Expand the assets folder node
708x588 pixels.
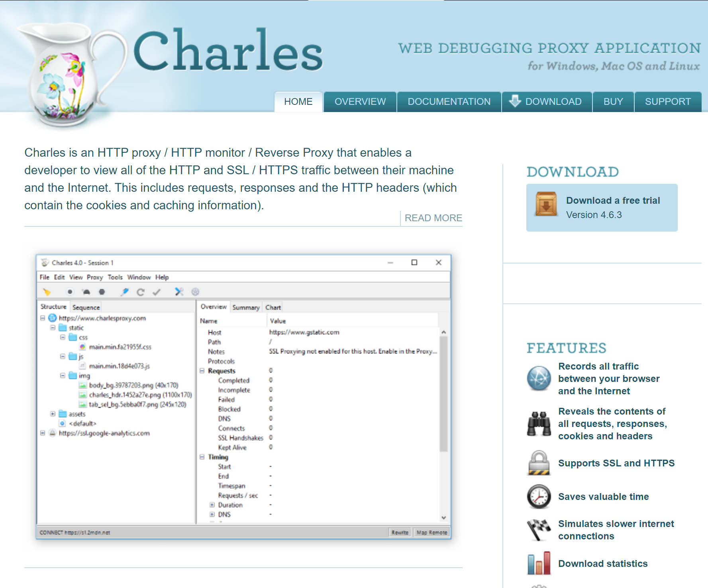point(53,414)
